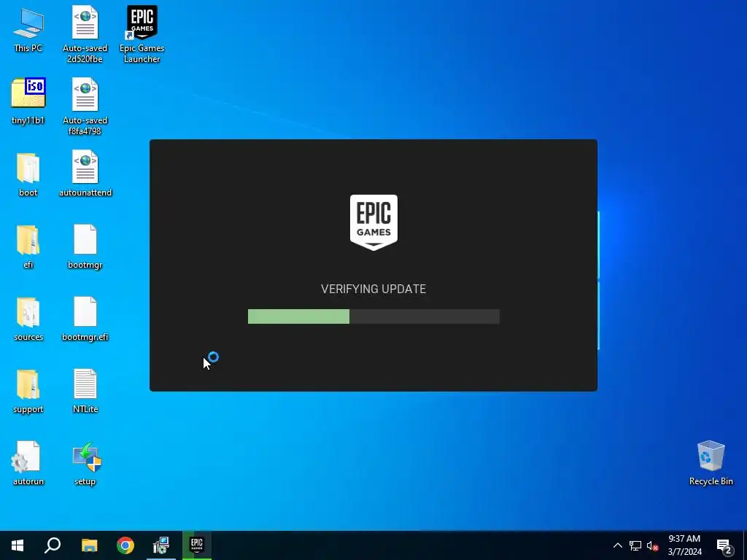Select the Epic Games Launcher desktop shortcut
The image size is (747, 560).
(x=142, y=34)
